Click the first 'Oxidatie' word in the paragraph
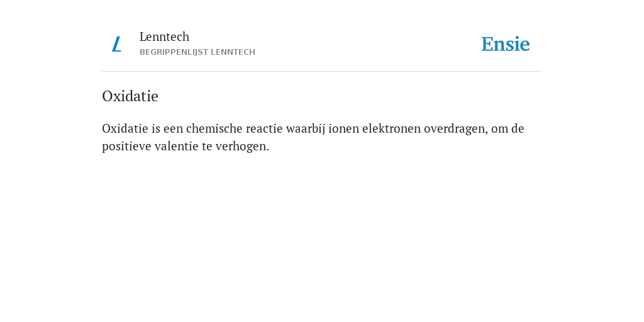The image size is (644, 322). (x=125, y=128)
